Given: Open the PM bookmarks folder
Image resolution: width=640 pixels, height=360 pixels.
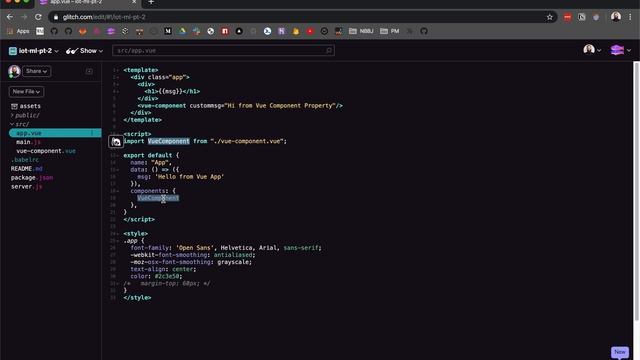Looking at the screenshot, I should click(x=390, y=31).
